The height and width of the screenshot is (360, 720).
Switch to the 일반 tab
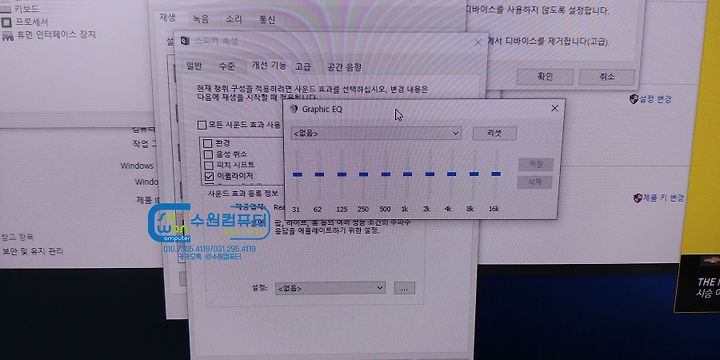[194, 66]
